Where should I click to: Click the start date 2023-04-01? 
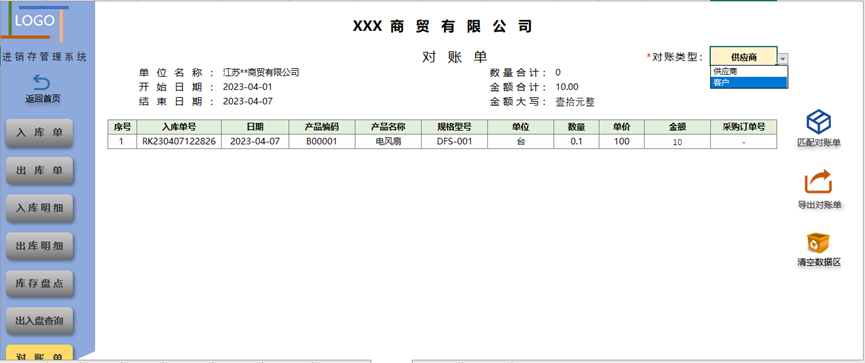tap(248, 87)
